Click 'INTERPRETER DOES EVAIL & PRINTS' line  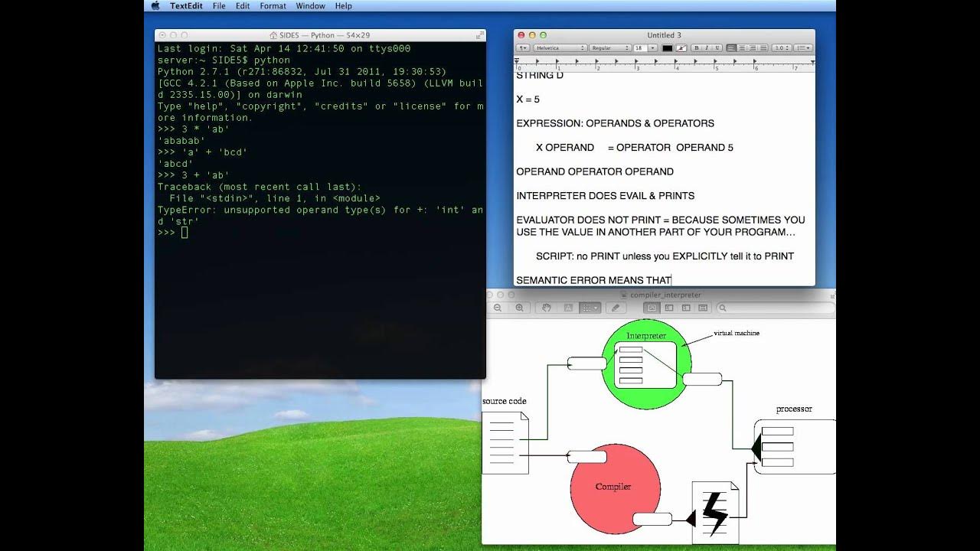click(x=606, y=196)
